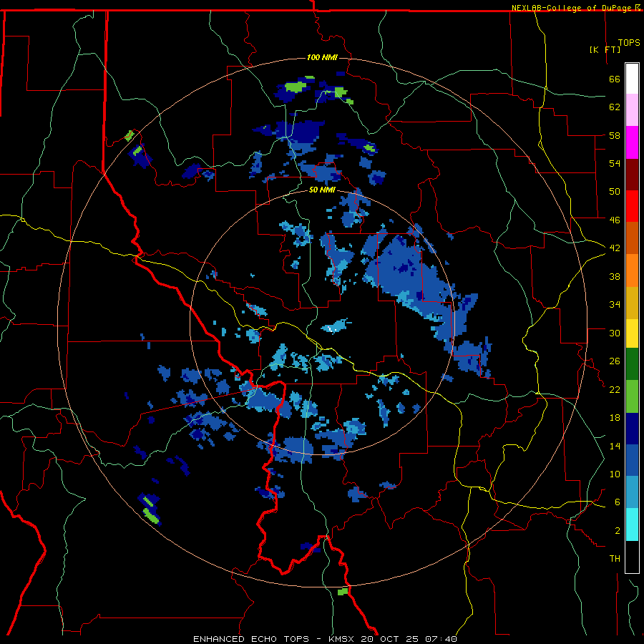Click the black swatch beside TH
Screen dimensions: 644x644
632,557
